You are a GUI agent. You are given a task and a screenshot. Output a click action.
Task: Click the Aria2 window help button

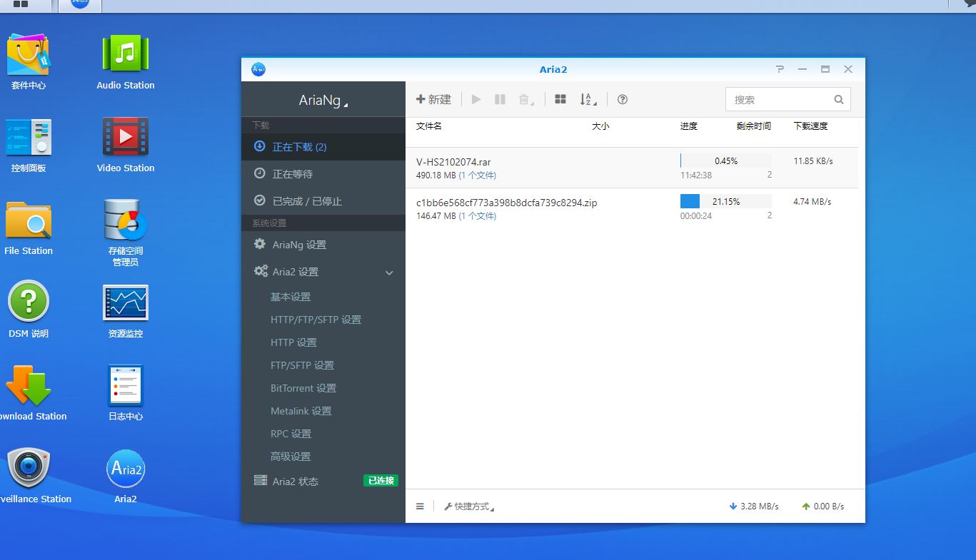[x=780, y=69]
